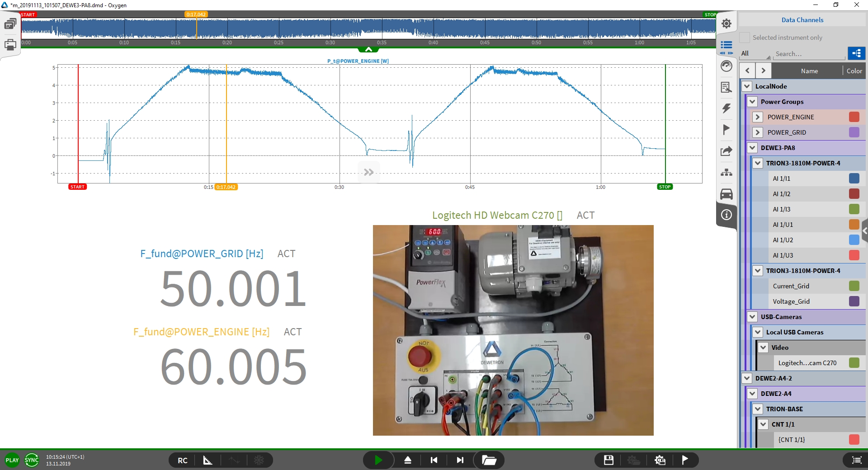The image size is (868, 470).
Task: Click the channel grouping view button
Action: [856, 53]
